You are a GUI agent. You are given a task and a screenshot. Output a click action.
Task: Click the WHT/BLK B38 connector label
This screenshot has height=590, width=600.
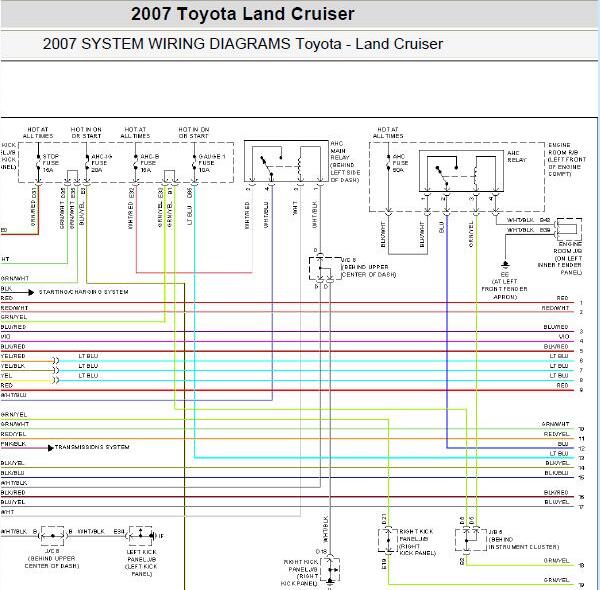[x=528, y=230]
